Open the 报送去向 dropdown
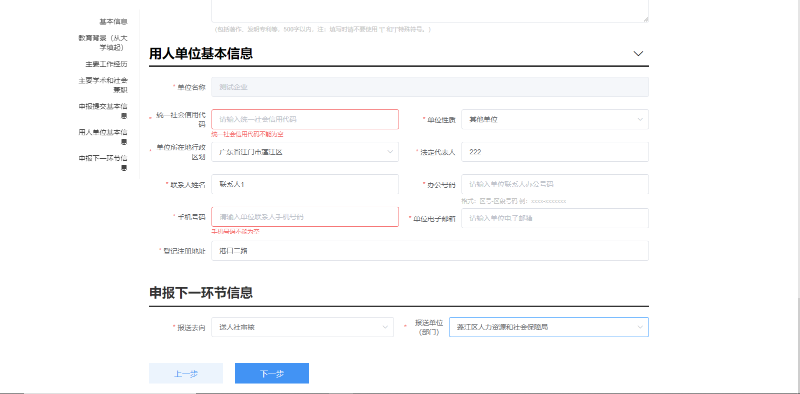This screenshot has height=394, width=800. pyautogui.click(x=302, y=327)
